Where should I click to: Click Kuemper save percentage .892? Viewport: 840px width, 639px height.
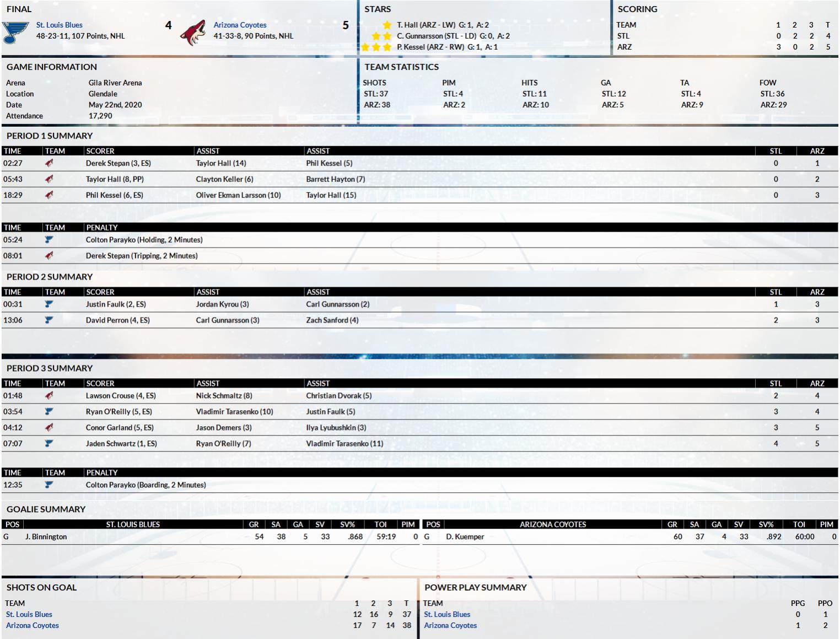tap(774, 537)
